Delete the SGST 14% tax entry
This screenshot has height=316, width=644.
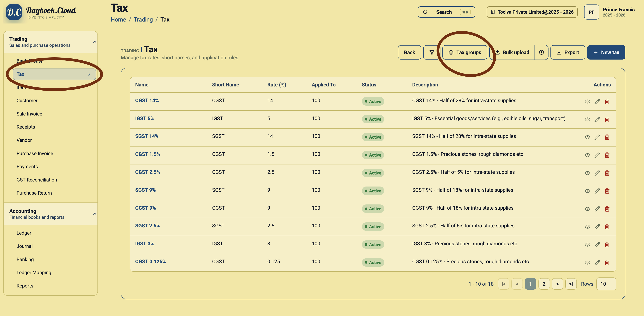[x=607, y=137]
